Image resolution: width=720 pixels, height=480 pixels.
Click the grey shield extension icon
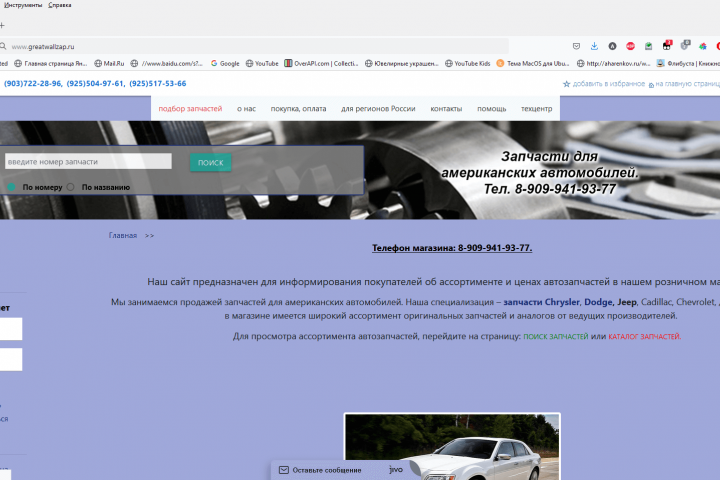click(x=685, y=45)
